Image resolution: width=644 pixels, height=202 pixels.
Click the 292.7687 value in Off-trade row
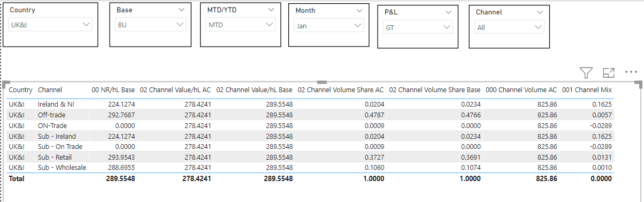121,115
